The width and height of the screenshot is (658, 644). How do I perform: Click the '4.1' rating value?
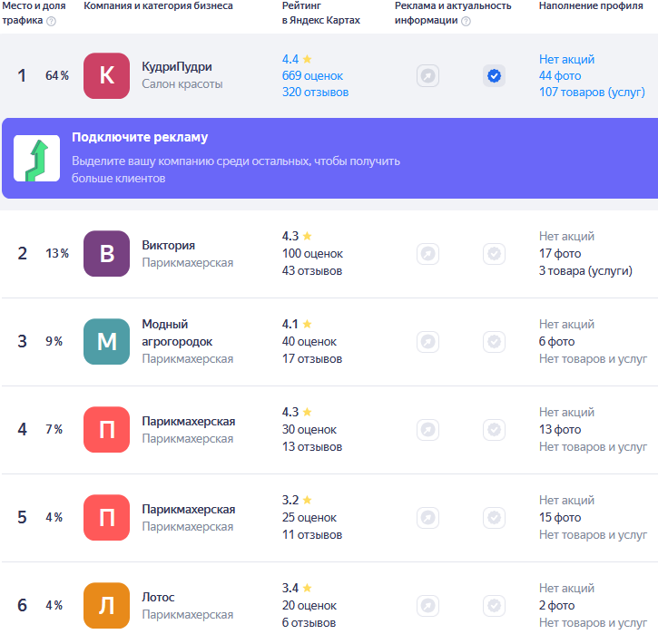(x=290, y=324)
